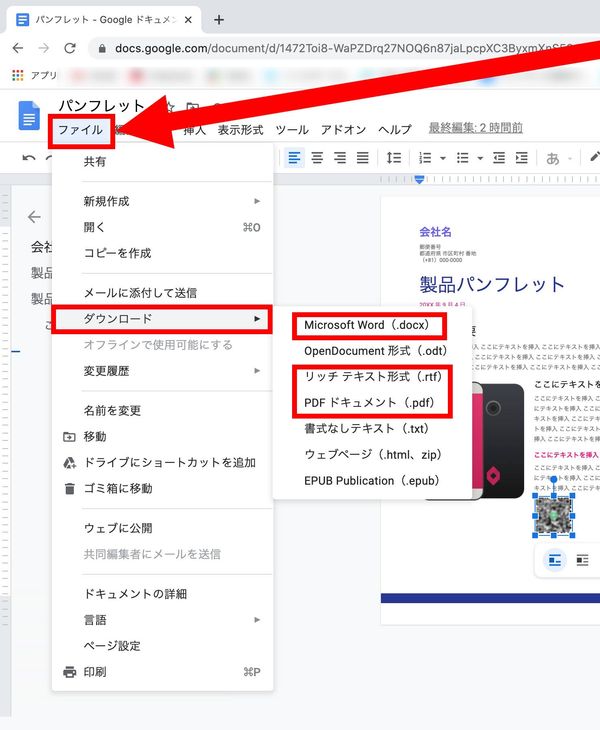This screenshot has height=730, width=600.
Task: Open the ツール menu
Action: 292,129
